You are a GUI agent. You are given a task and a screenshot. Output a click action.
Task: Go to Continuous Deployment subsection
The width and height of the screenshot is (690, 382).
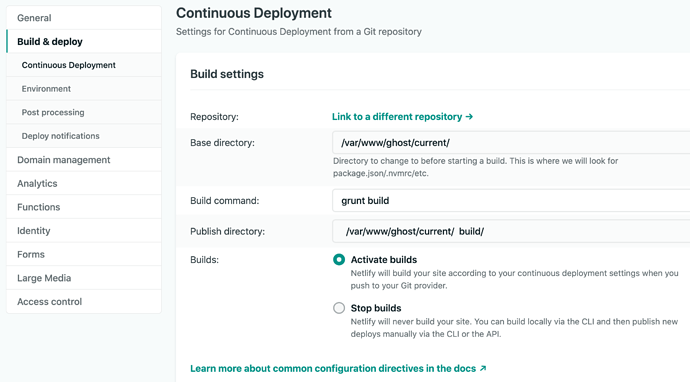[x=84, y=65]
